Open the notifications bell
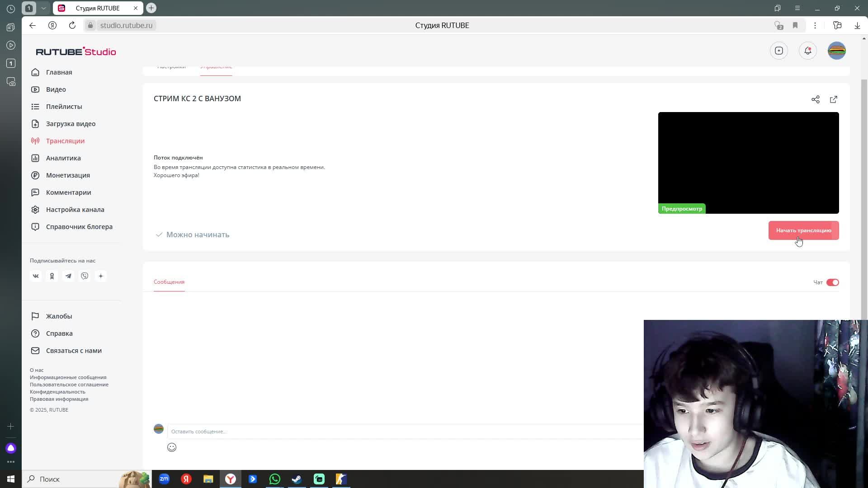 point(808,51)
